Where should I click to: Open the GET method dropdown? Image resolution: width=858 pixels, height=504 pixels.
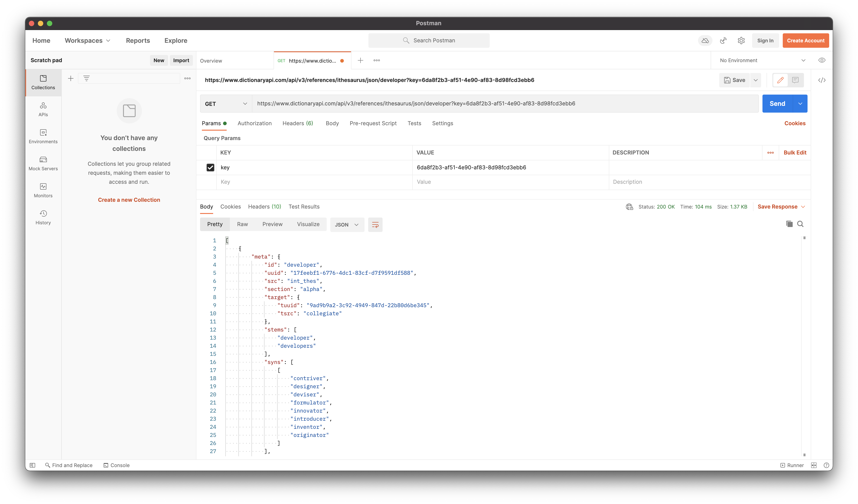[x=226, y=104]
